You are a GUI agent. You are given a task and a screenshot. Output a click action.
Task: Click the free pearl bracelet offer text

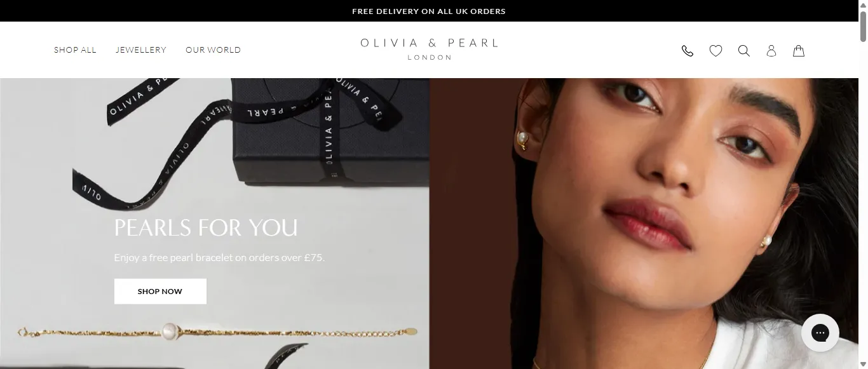click(219, 258)
